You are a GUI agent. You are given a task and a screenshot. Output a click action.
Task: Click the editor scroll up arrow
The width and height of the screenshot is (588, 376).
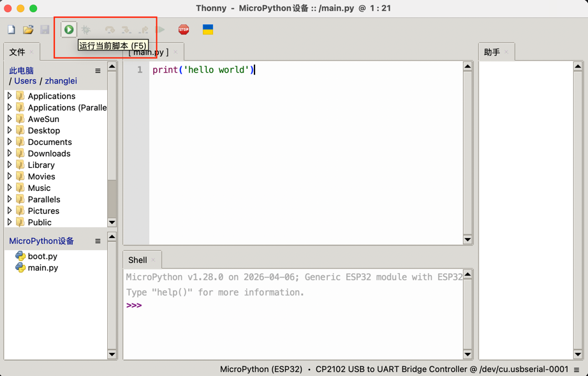click(467, 67)
